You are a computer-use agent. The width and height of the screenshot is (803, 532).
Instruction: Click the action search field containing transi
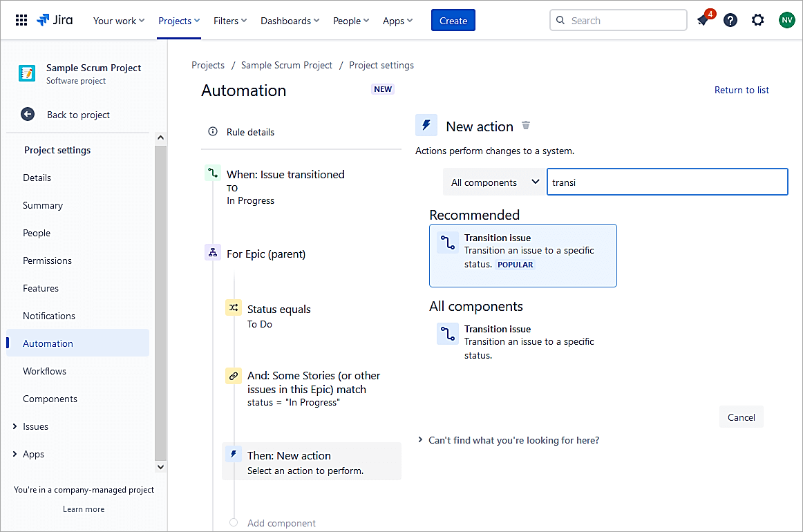pyautogui.click(x=667, y=182)
